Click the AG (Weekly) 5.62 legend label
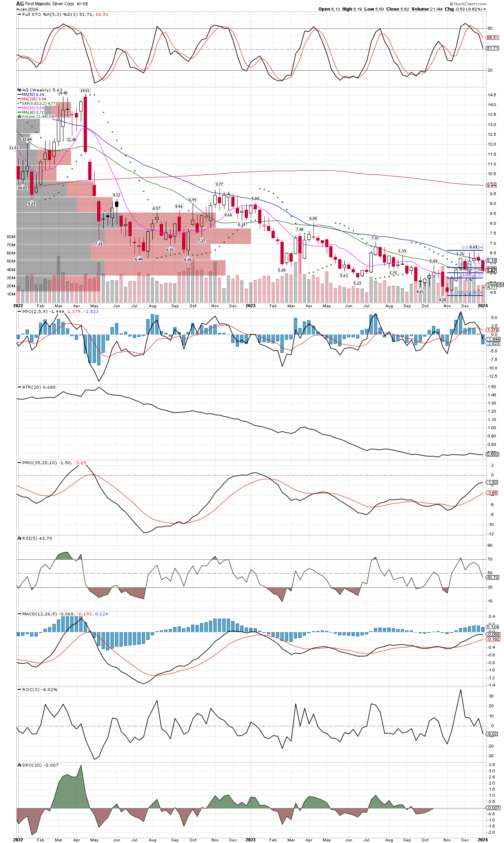This screenshot has height=843, width=504. (42, 90)
